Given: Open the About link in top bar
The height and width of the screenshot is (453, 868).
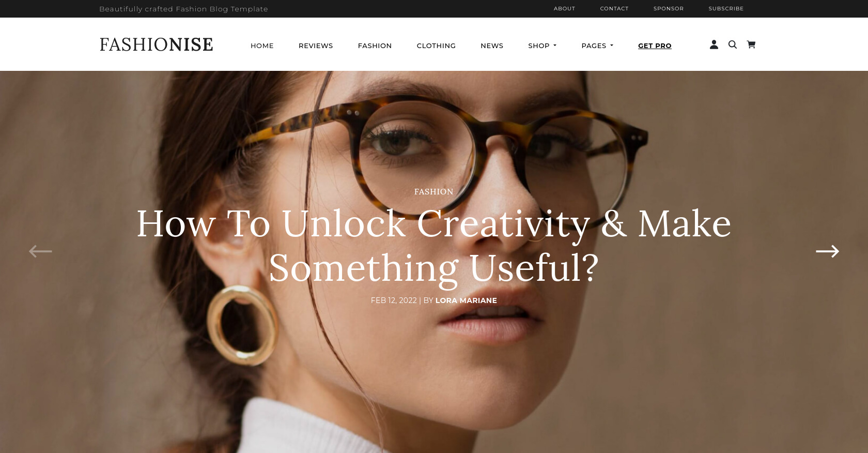Looking at the screenshot, I should click(564, 9).
